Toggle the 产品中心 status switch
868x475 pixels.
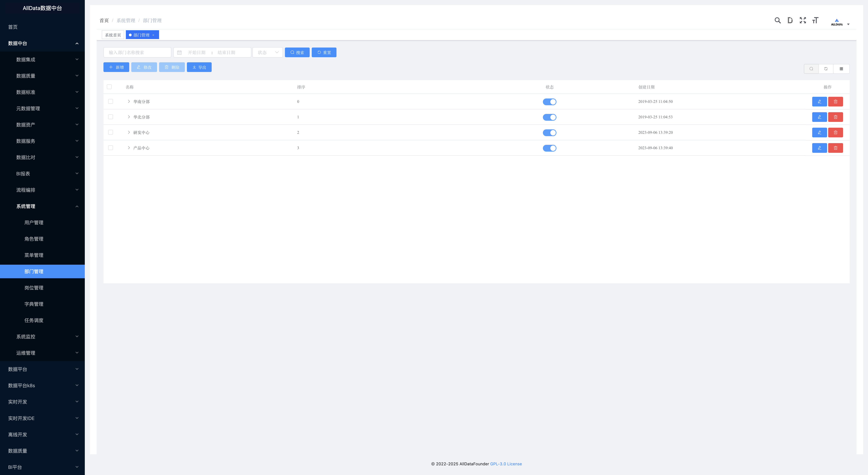pos(549,148)
